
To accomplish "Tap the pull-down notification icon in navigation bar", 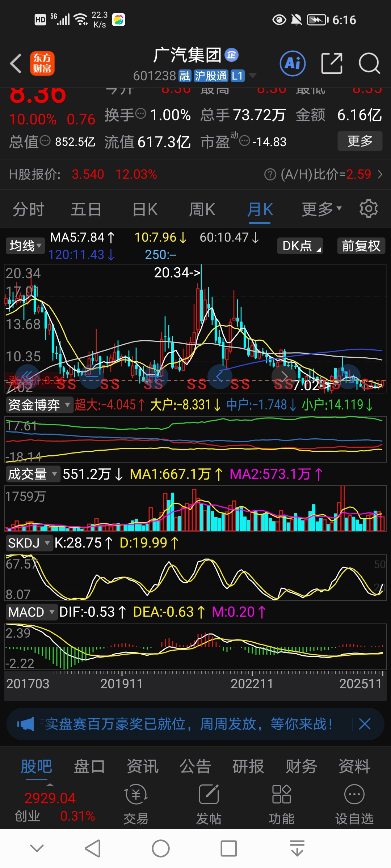I will [x=297, y=848].
